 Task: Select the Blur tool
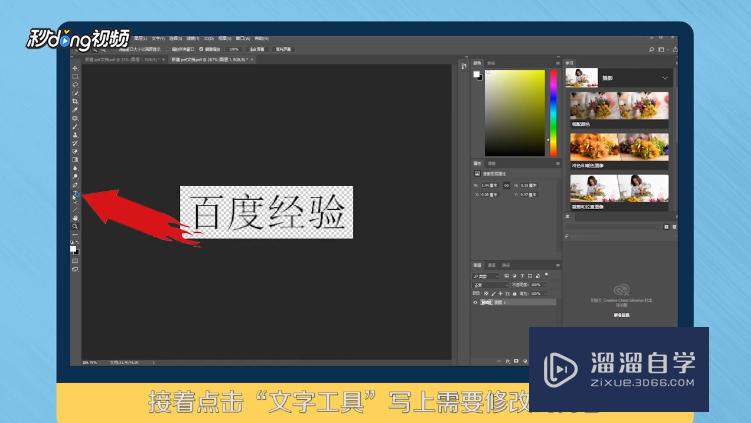click(x=75, y=168)
